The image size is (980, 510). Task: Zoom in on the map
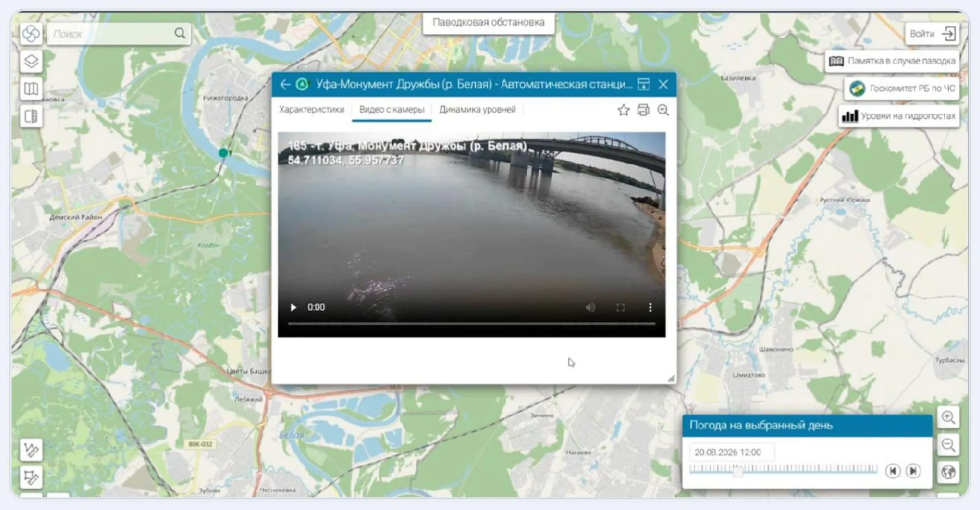[x=948, y=417]
